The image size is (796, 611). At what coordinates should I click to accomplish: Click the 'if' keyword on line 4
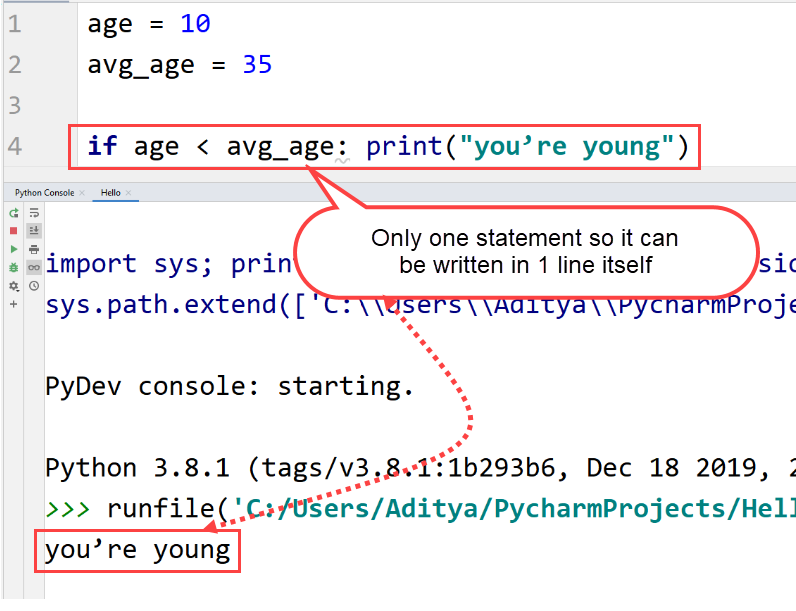(x=102, y=146)
